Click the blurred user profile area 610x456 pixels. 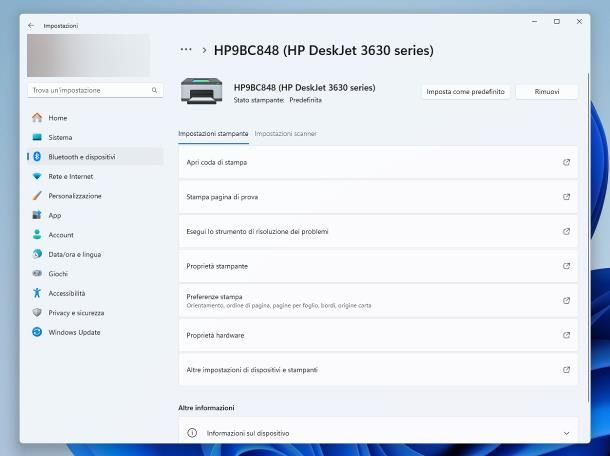click(88, 55)
